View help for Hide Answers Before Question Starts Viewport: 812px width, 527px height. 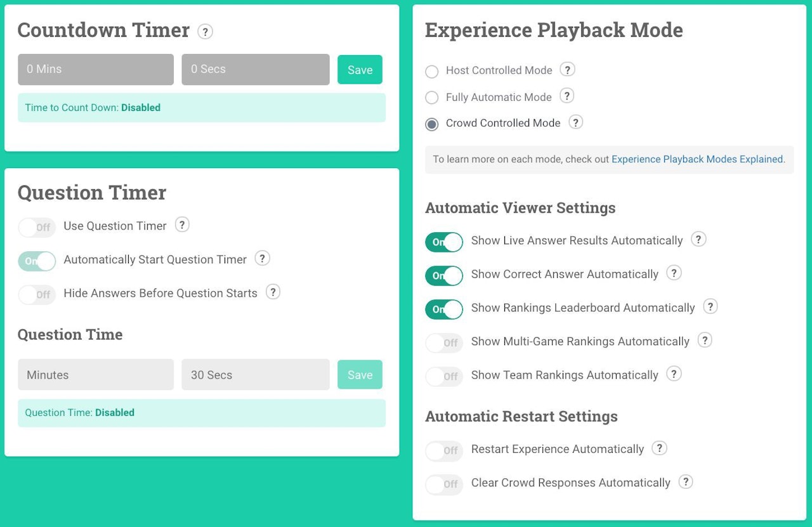click(x=273, y=292)
